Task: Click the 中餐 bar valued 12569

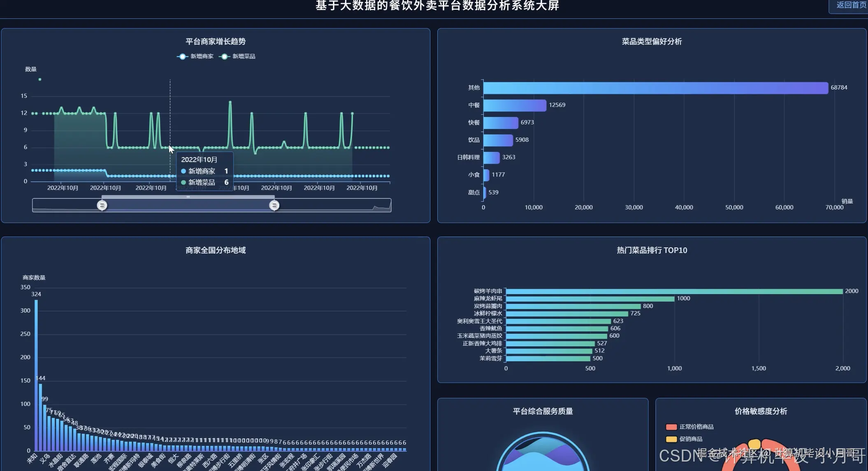Action: pyautogui.click(x=514, y=105)
